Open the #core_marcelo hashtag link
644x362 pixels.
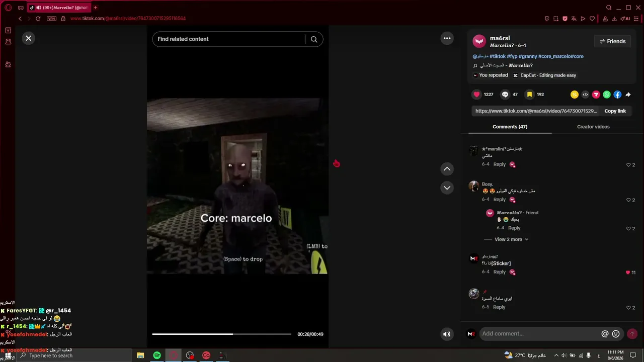554,56
